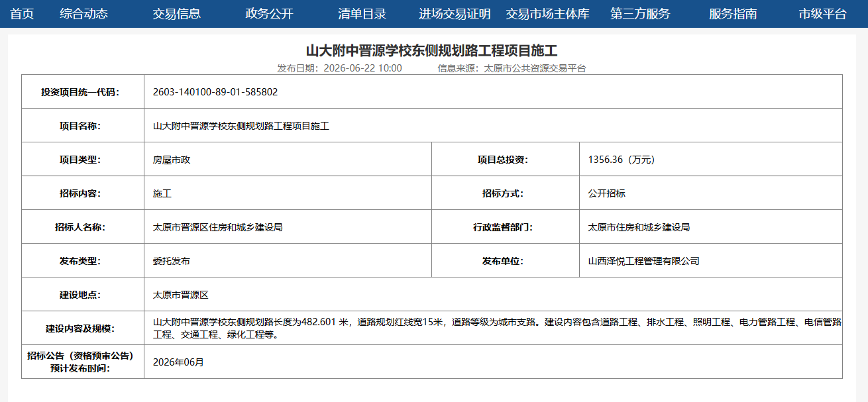Click the 公开招标 value cell
The image size is (868, 402).
(x=711, y=193)
